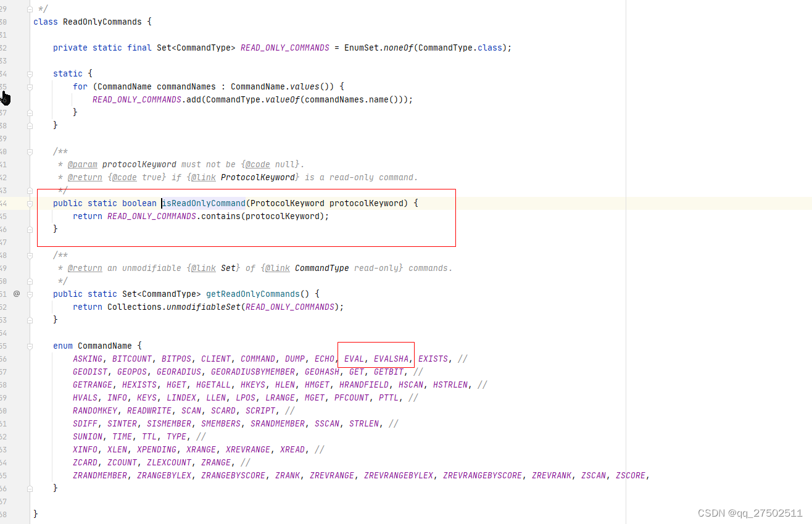Click the getReadOnlyCommands method name

click(253, 294)
